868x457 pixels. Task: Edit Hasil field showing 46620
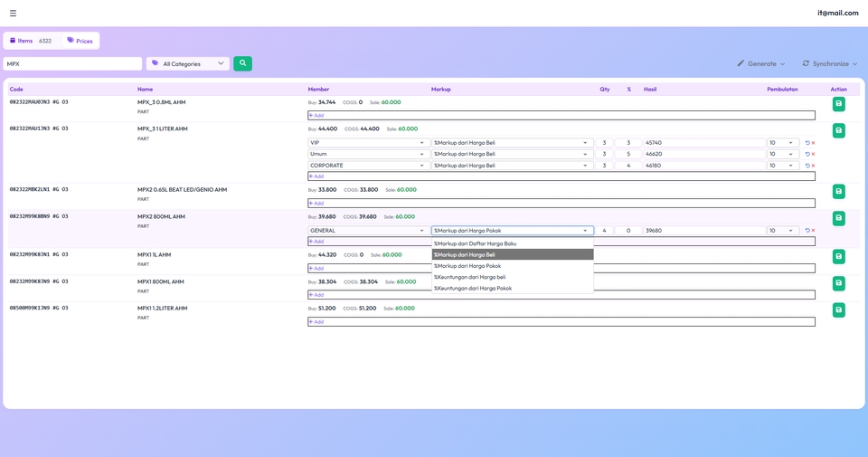tap(703, 154)
